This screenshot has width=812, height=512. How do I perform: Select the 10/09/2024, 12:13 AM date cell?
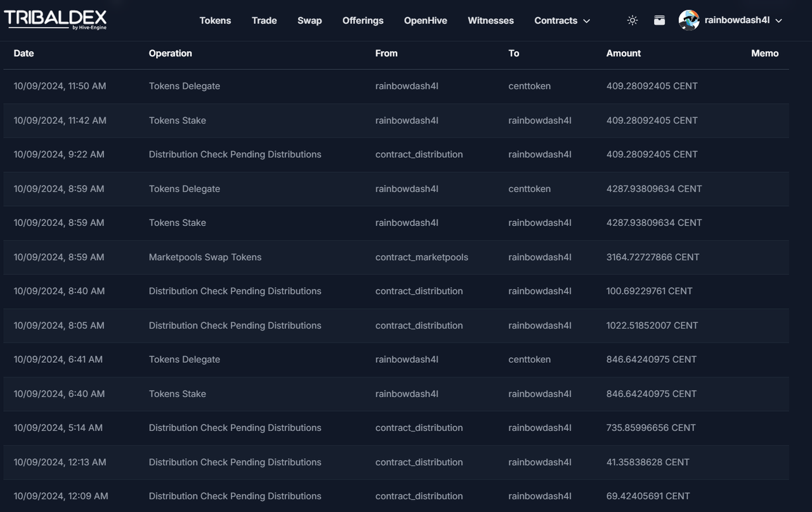click(60, 462)
